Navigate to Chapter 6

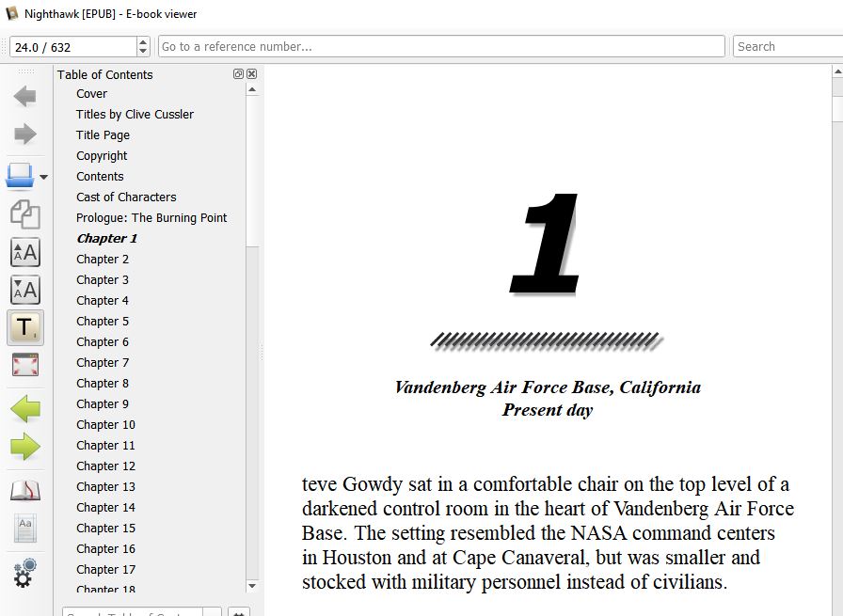pyautogui.click(x=103, y=342)
